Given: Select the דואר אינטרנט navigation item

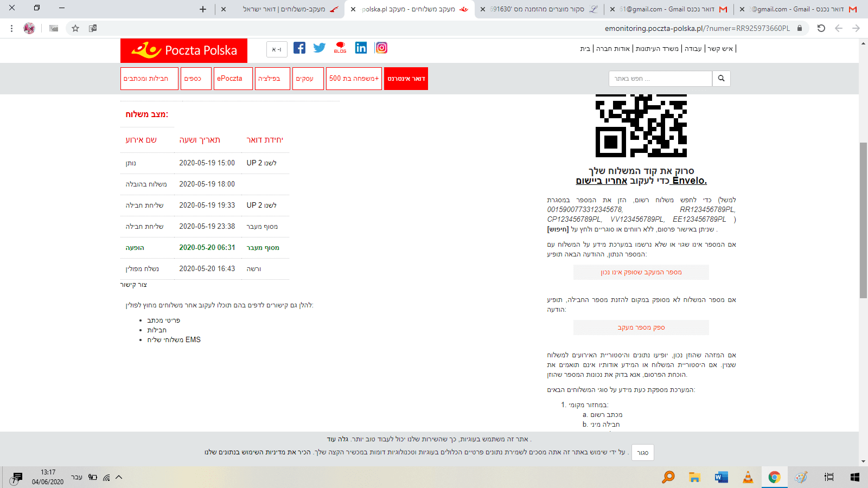Looking at the screenshot, I should coord(406,79).
